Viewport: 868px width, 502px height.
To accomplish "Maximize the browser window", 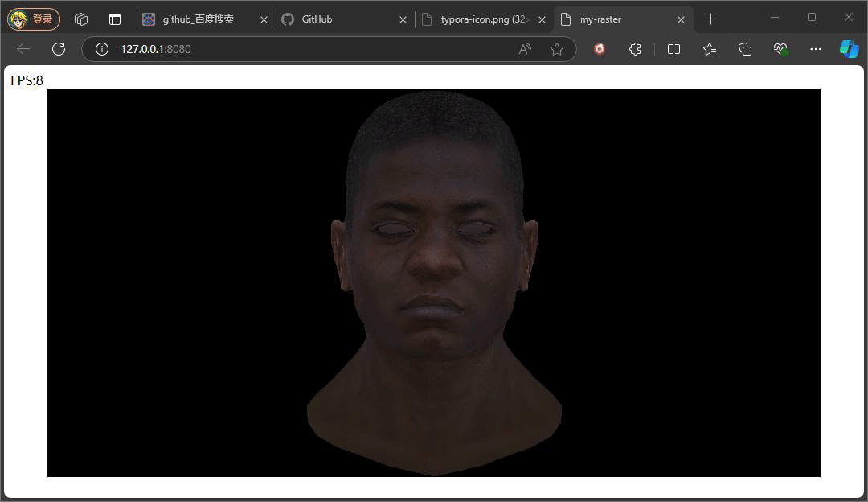I will coord(812,17).
